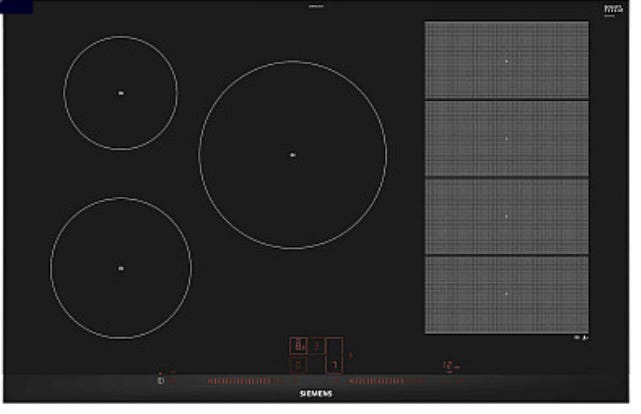
Task: Click the third flex induction segment
Action: 507,217
